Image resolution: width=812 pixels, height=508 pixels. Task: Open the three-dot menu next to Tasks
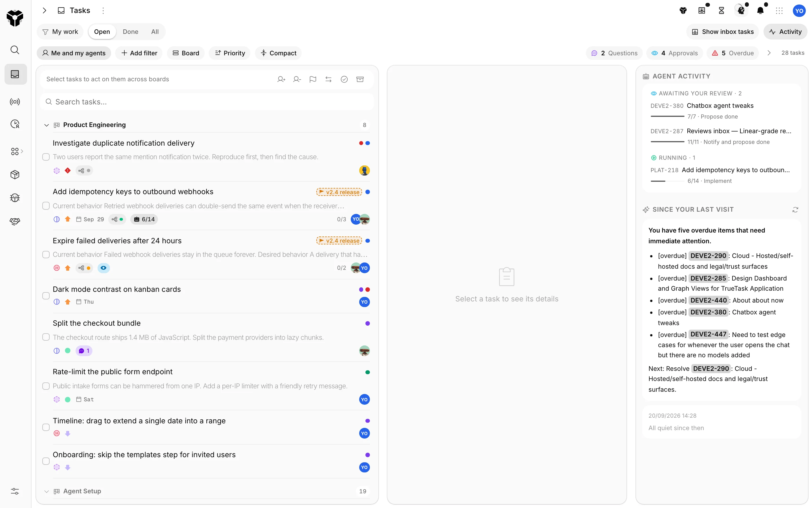[103, 11]
